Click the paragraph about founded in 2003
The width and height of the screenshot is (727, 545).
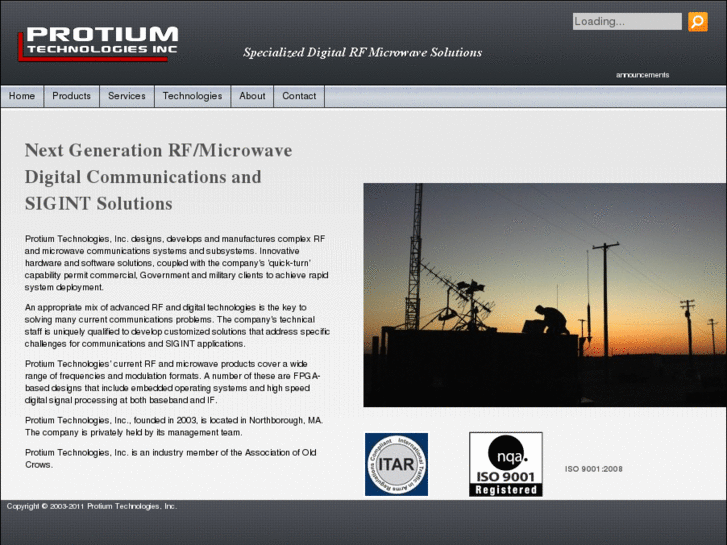pos(174,426)
